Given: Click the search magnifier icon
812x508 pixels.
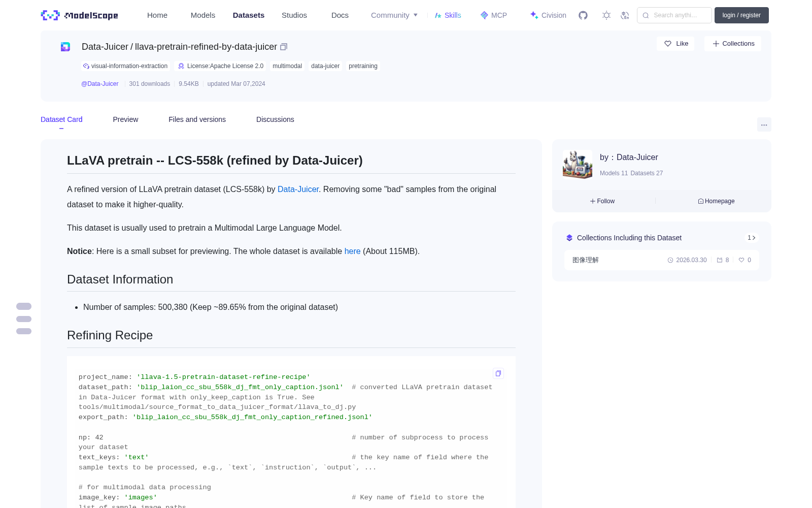Looking at the screenshot, I should click(x=646, y=15).
